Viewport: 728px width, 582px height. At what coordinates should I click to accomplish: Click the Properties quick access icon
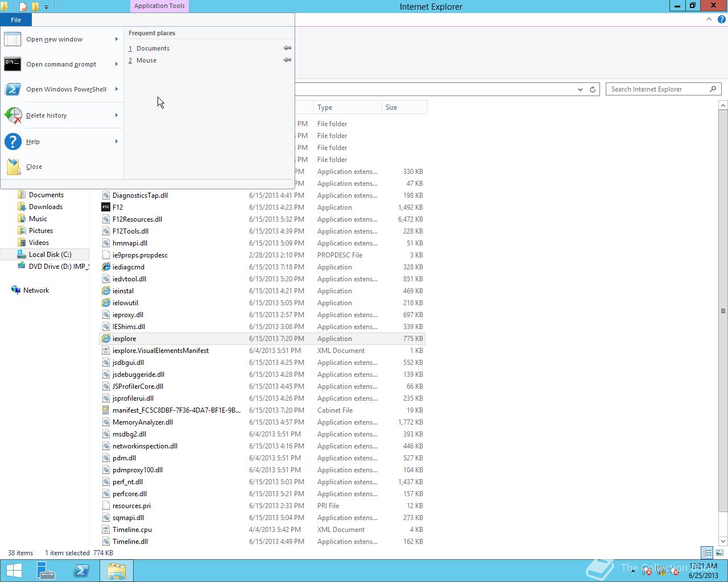click(x=23, y=7)
